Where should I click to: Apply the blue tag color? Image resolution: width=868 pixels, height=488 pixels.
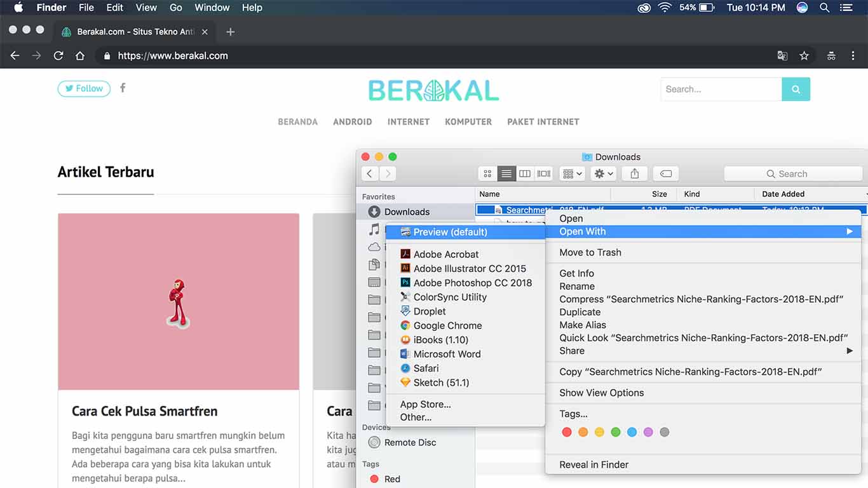click(x=632, y=432)
